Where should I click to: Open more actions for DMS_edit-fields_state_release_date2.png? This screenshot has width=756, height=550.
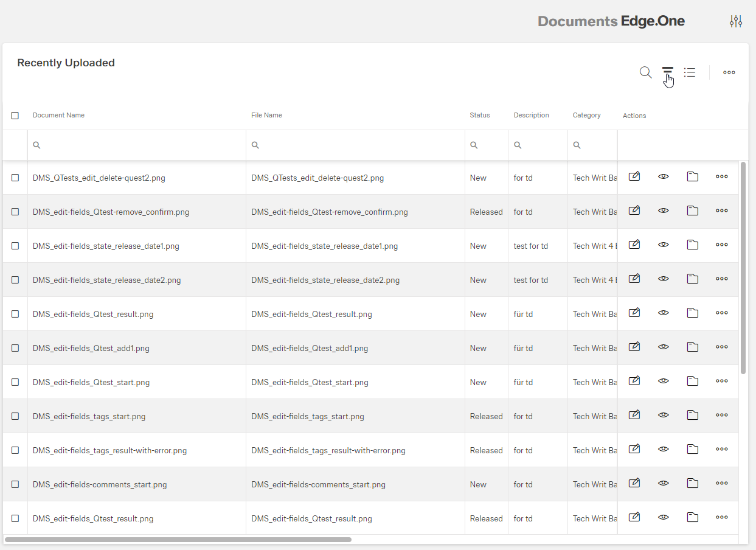click(x=721, y=279)
